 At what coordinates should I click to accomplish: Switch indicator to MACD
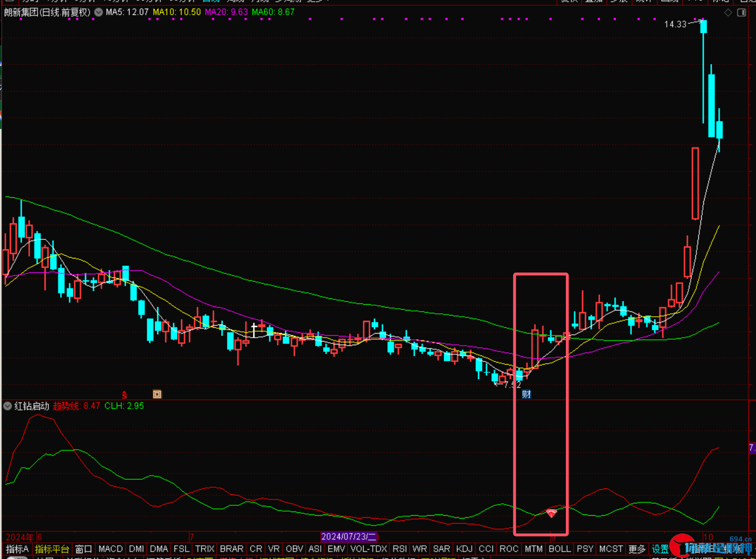(110, 549)
